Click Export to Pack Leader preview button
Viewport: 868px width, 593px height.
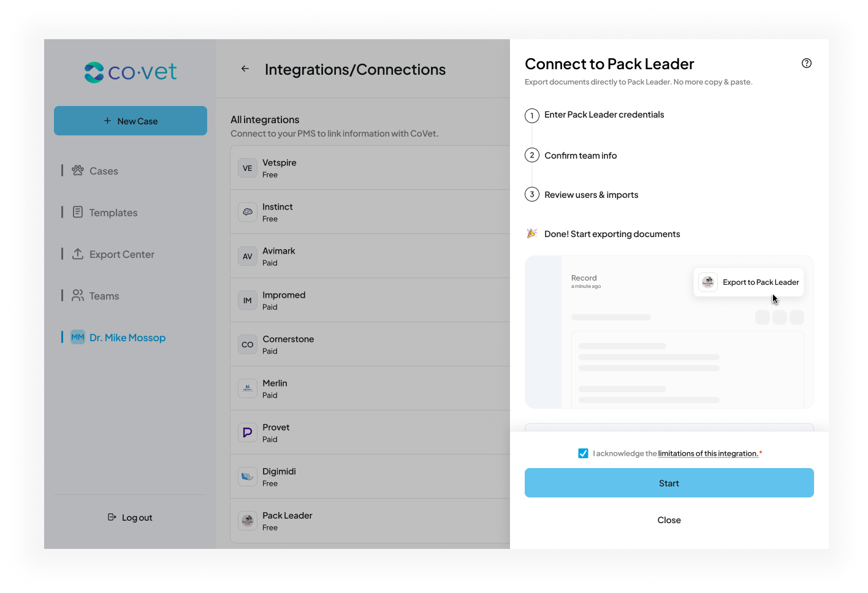748,282
